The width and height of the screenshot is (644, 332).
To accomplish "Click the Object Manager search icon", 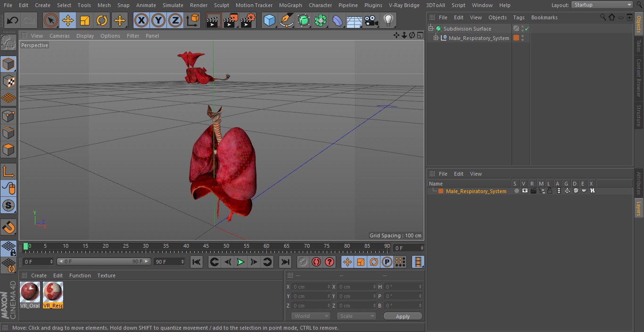I will pos(603,17).
